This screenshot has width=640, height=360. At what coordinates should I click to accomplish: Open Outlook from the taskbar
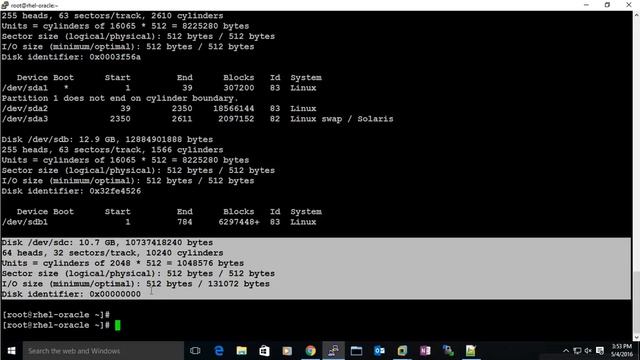[x=379, y=351]
